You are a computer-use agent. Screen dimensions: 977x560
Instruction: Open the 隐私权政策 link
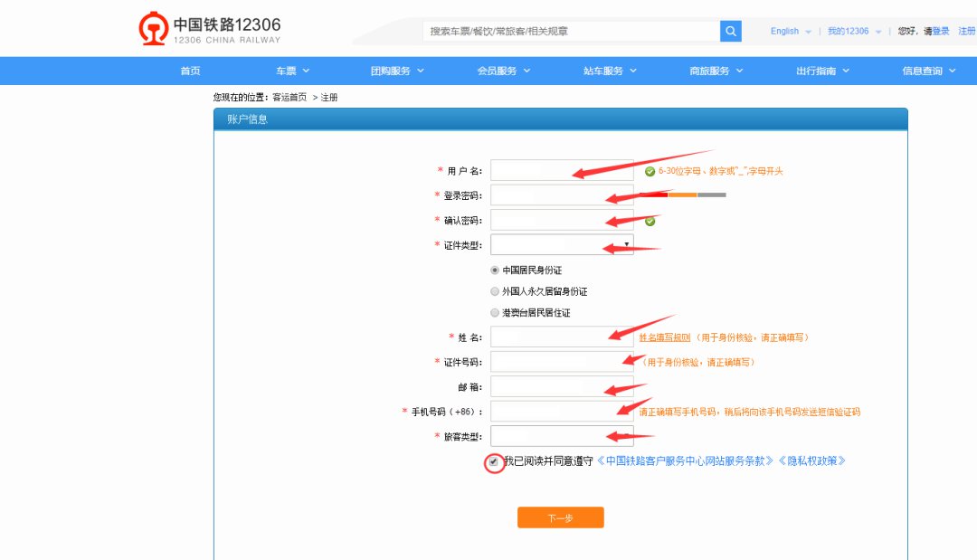(x=811, y=460)
